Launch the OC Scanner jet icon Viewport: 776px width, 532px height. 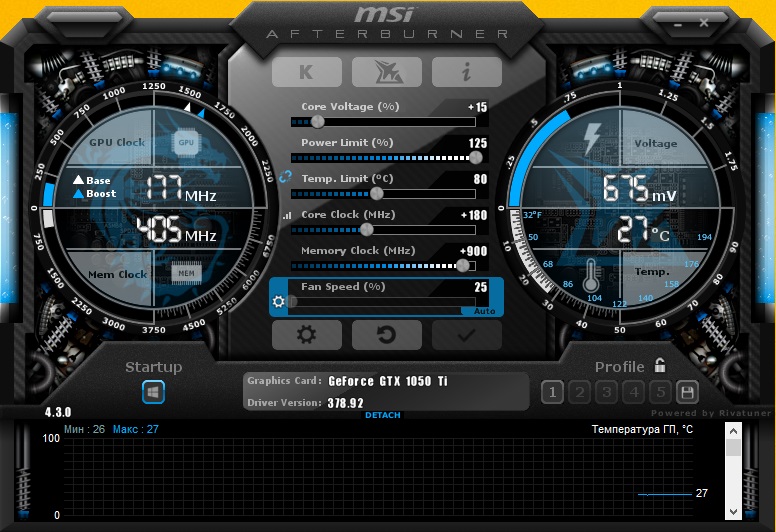point(387,72)
